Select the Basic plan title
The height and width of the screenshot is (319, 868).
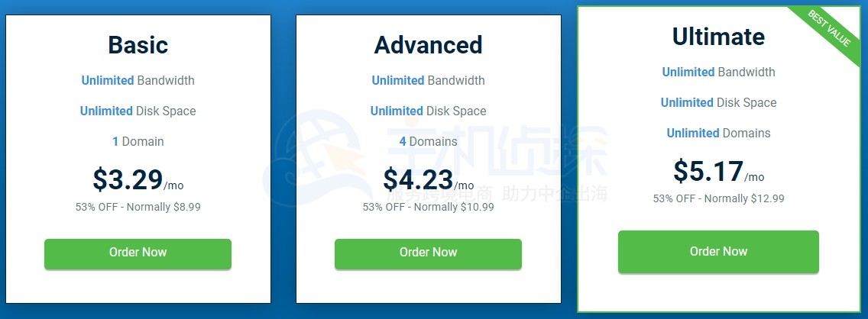[x=138, y=45]
